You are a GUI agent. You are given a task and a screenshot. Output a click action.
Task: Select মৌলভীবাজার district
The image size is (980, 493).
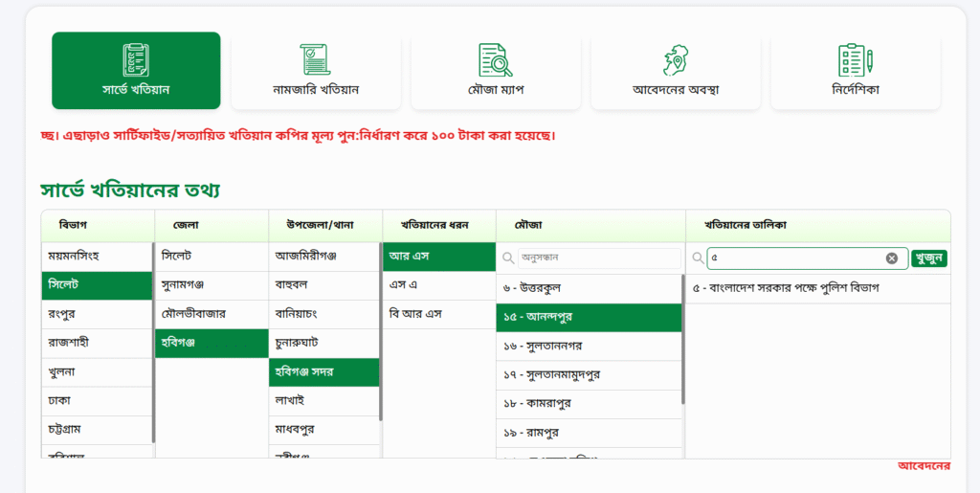(212, 314)
